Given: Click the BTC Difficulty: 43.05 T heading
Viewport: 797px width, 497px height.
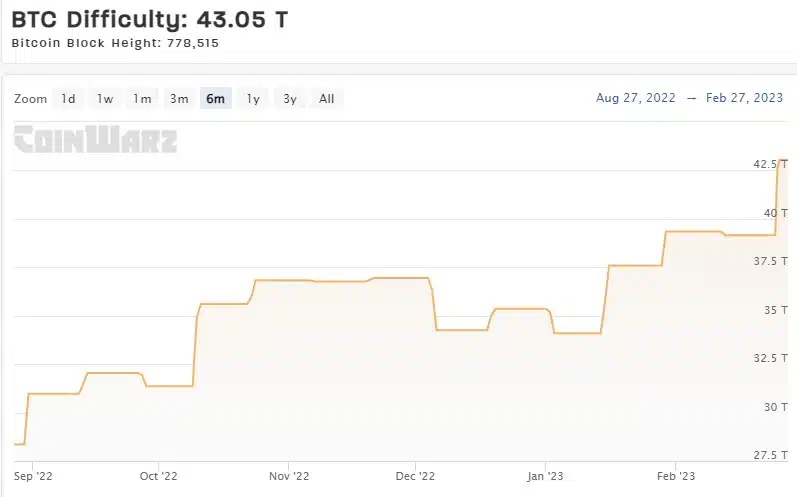Looking at the screenshot, I should 150,20.
